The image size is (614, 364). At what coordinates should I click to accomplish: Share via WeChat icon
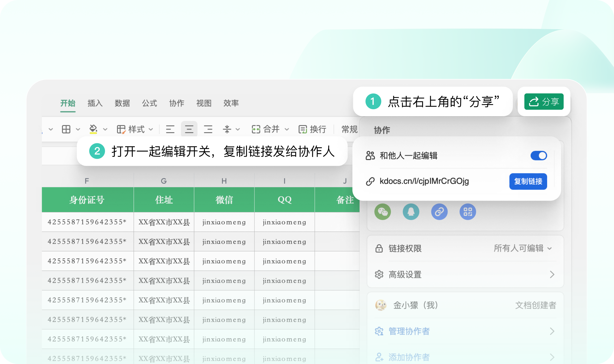tap(382, 212)
